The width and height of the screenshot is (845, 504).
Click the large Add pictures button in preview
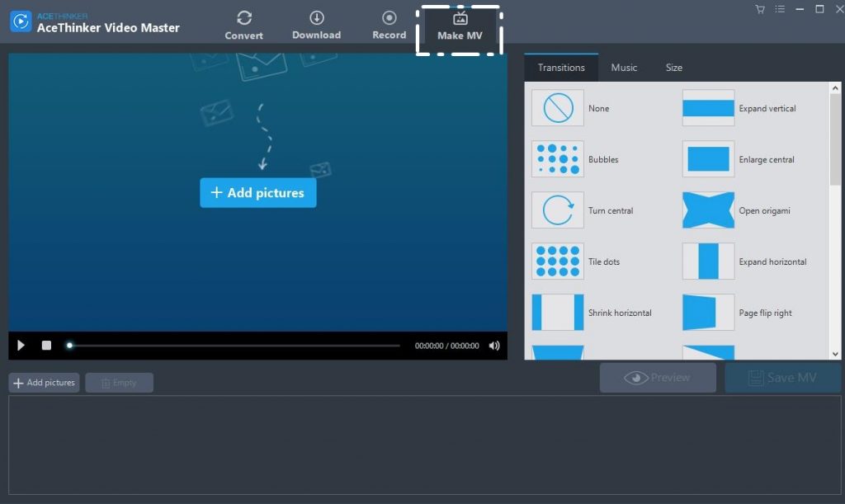(x=258, y=193)
